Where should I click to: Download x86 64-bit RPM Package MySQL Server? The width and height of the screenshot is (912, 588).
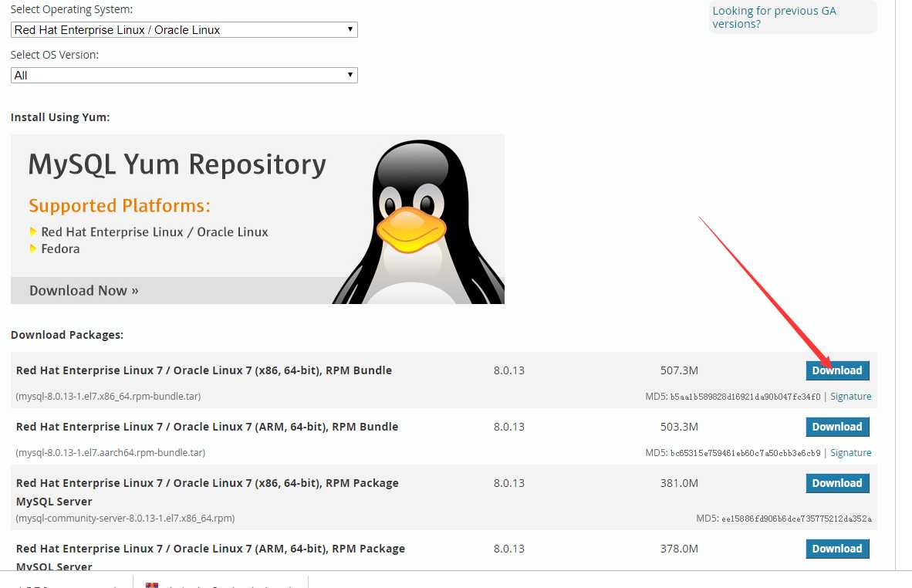(x=837, y=483)
